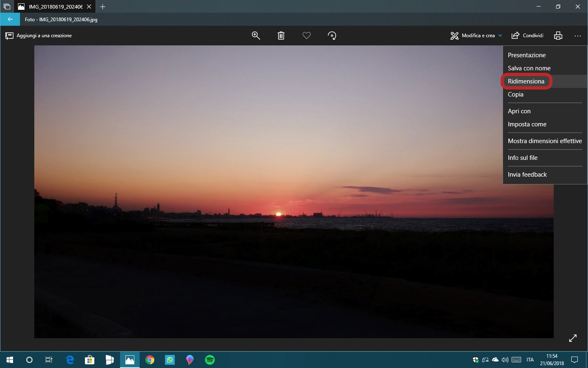The height and width of the screenshot is (368, 588).
Task: Close the IMG_20180619 tab
Action: point(89,7)
